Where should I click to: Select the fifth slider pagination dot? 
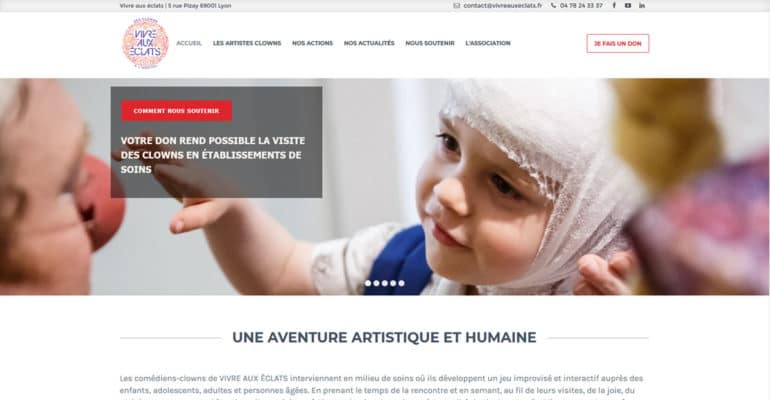pos(401,283)
